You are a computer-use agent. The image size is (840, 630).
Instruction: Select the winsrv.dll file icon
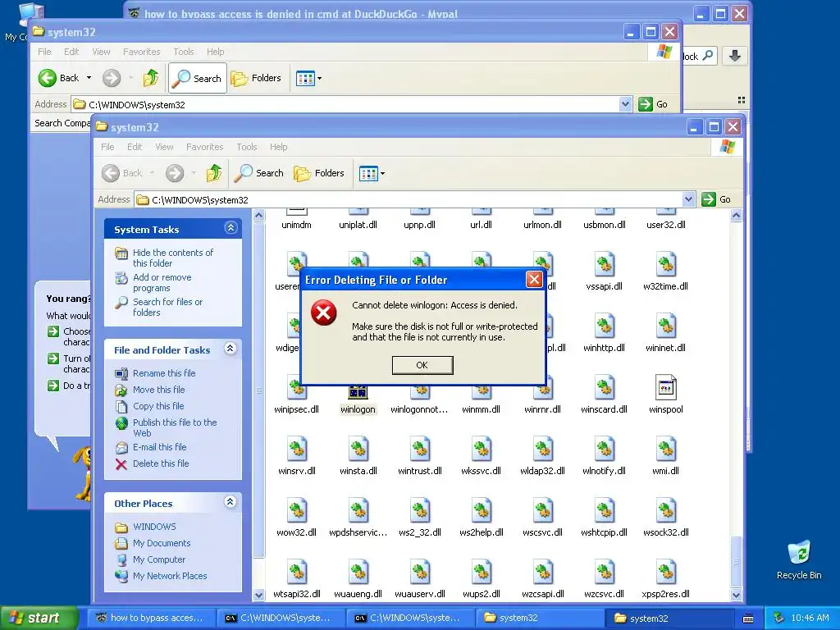click(296, 449)
